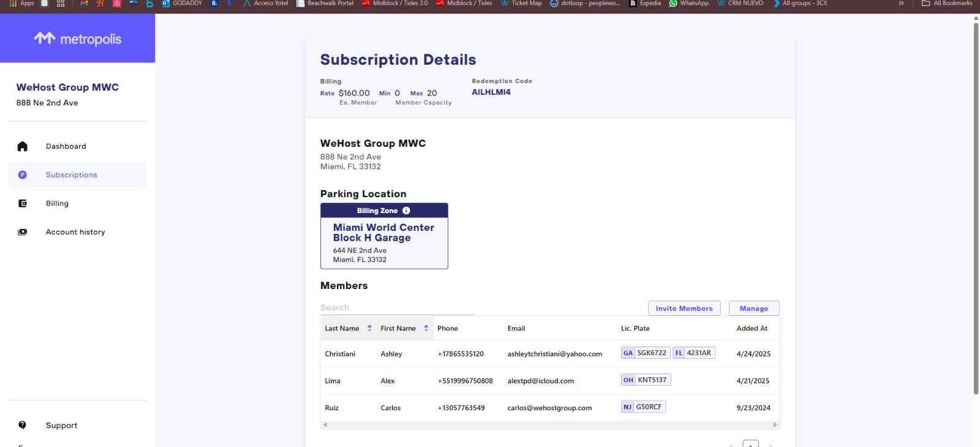This screenshot has width=980, height=447.
Task: Click the Billing Zone info icon
Action: pyautogui.click(x=406, y=211)
